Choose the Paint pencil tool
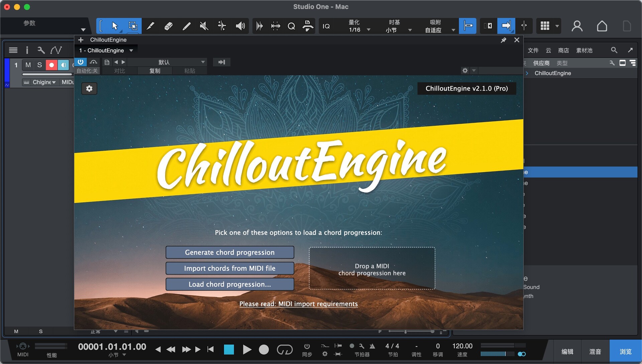 (x=150, y=26)
